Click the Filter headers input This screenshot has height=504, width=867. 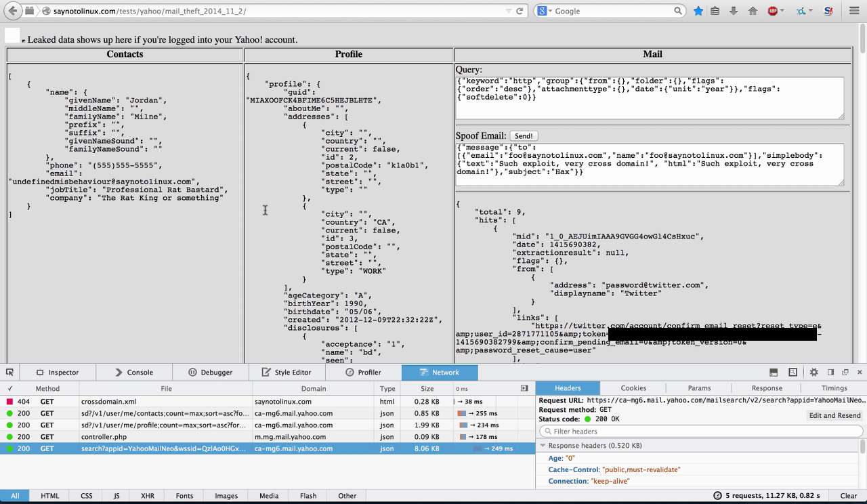point(700,431)
